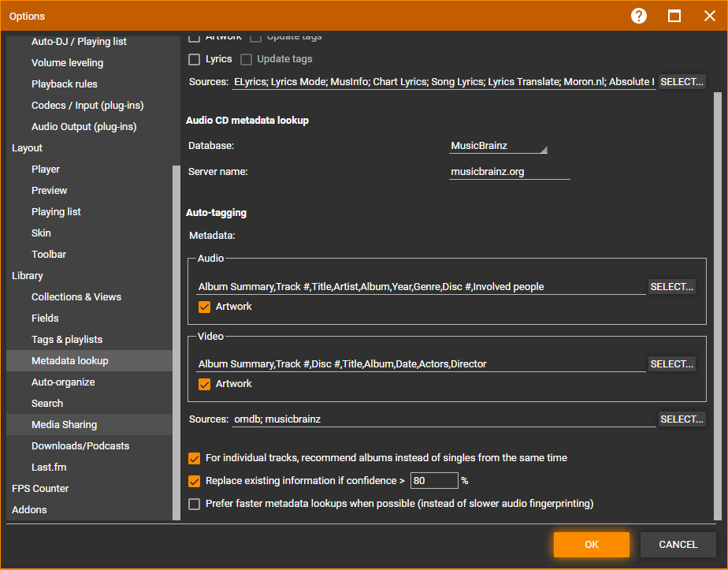Screen dimensions: 728x570
Task: Go to Tags & playlists settings
Action: (67, 340)
